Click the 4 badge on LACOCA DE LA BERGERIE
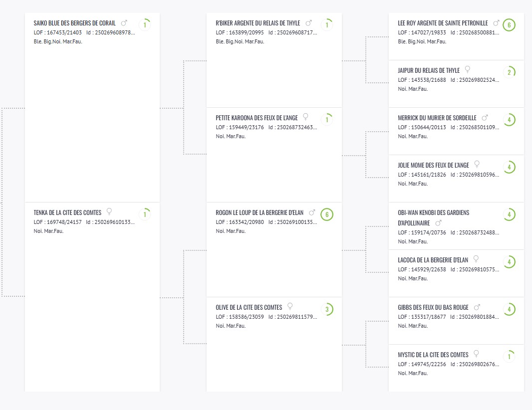Screen dimensions: 532x410 point(509,262)
